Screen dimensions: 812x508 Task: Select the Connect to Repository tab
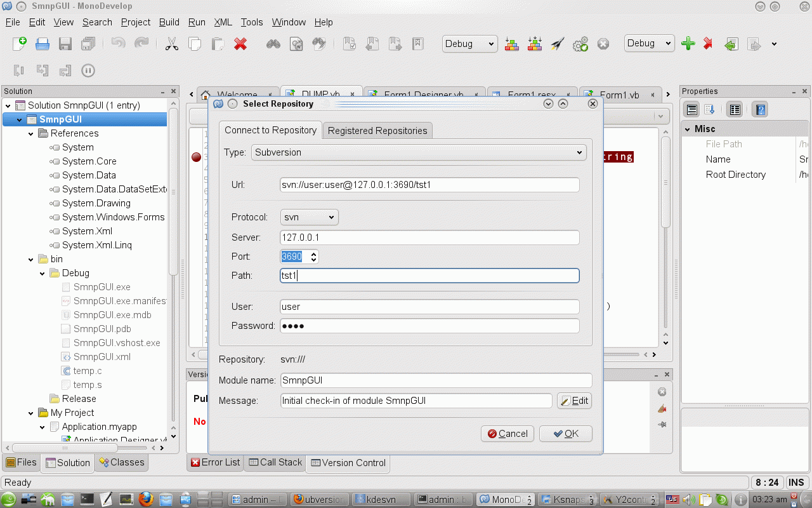270,130
